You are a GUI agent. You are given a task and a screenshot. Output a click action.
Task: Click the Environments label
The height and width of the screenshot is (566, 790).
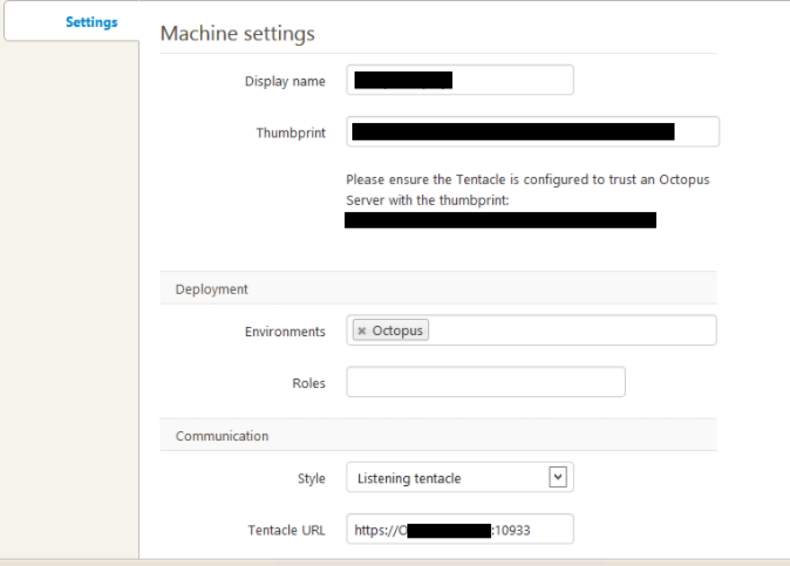pyautogui.click(x=285, y=332)
